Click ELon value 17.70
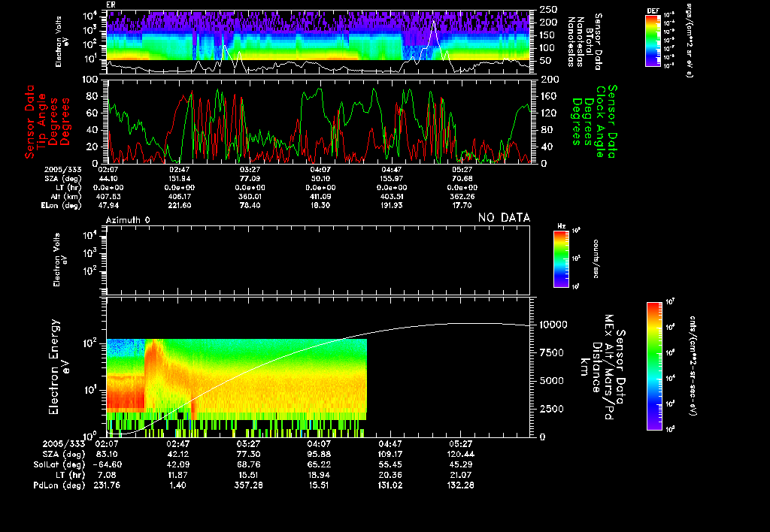 [462, 205]
